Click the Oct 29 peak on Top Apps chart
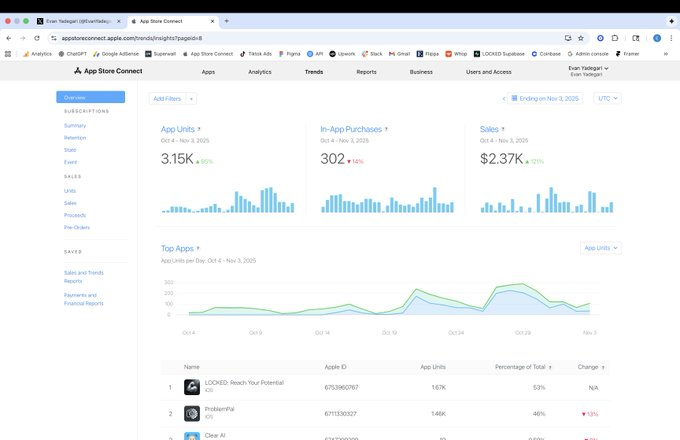The width and height of the screenshot is (680, 440). (x=523, y=284)
